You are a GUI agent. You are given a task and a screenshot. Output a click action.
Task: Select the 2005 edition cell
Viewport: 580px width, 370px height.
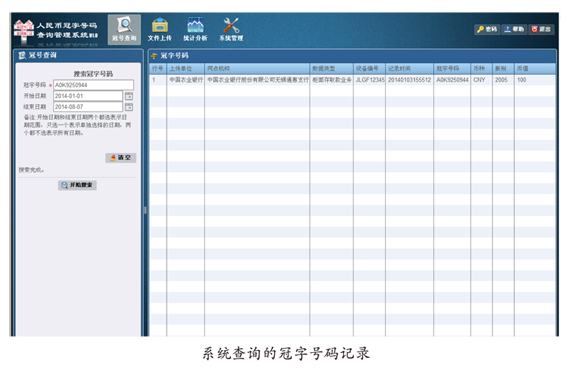tap(503, 80)
